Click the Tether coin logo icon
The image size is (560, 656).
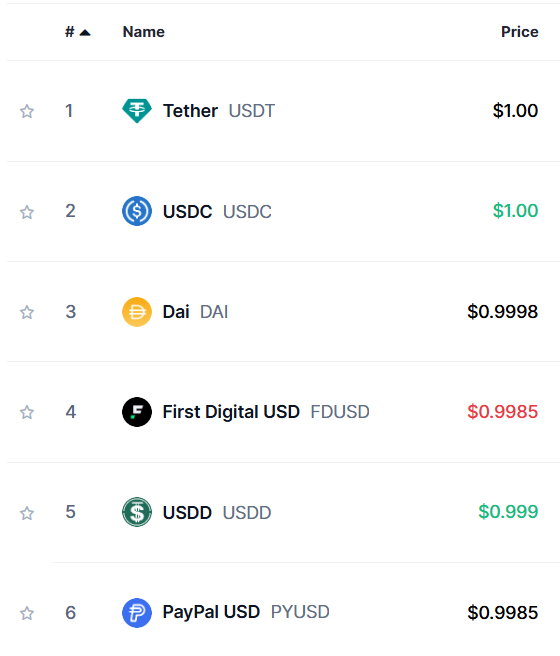point(137,111)
